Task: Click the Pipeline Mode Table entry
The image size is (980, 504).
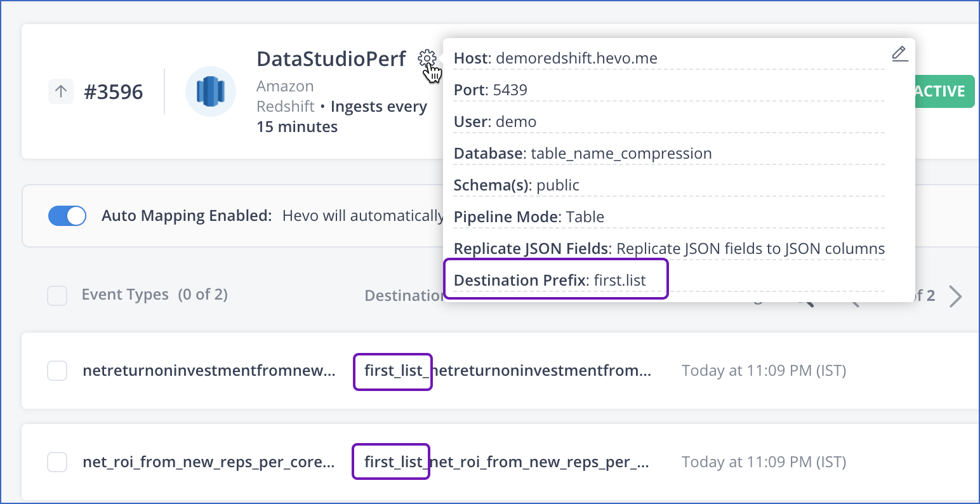Action: [x=529, y=216]
